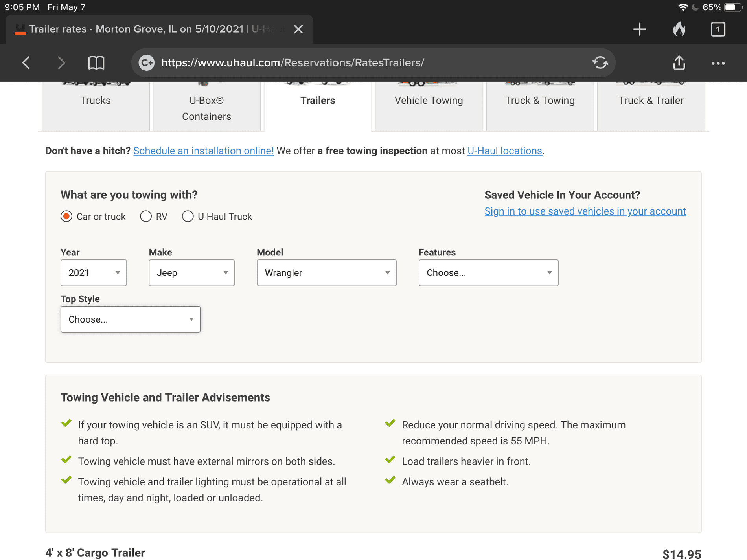Viewport: 747px width, 560px height.
Task: Tap the share icon in the toolbar
Action: (x=679, y=63)
